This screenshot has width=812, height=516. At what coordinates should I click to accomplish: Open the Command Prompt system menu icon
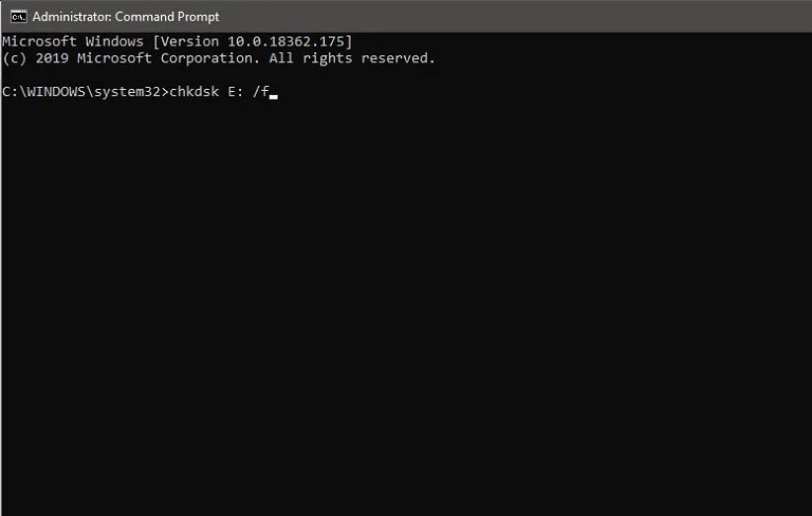tap(18, 16)
